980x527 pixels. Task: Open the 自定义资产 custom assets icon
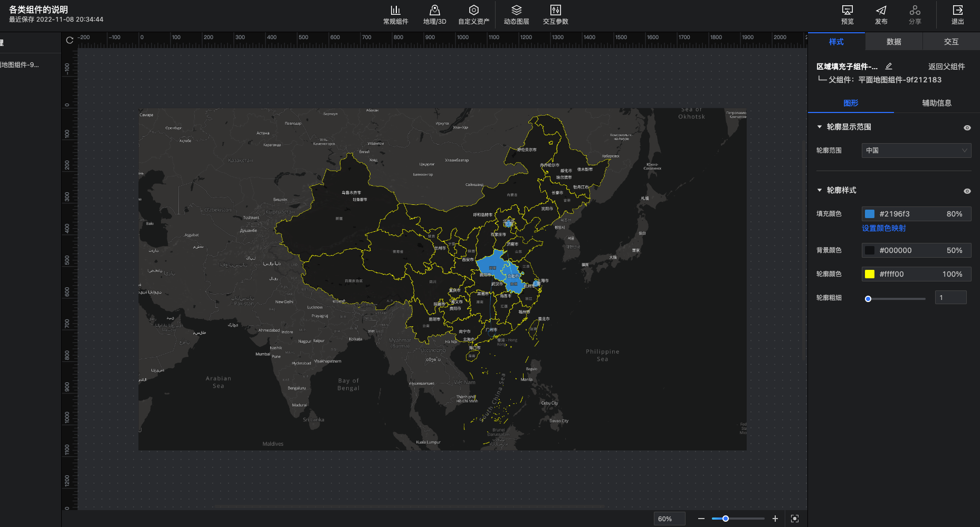[x=473, y=11]
